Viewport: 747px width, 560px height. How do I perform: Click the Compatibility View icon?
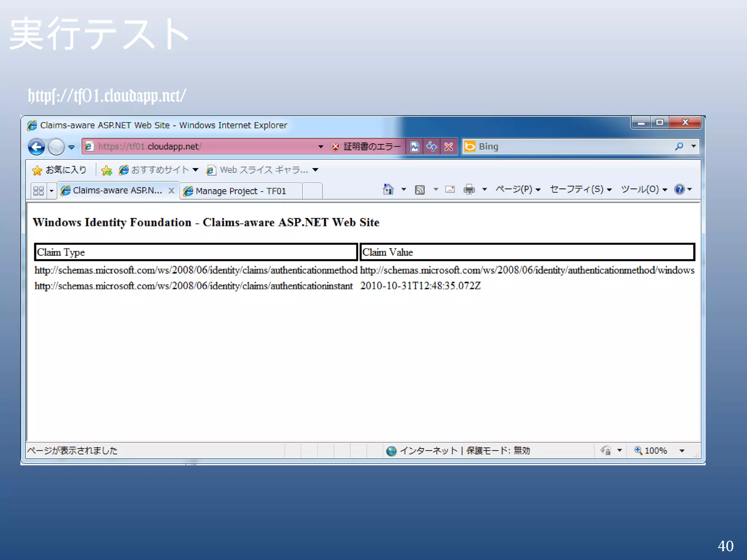pyautogui.click(x=415, y=147)
